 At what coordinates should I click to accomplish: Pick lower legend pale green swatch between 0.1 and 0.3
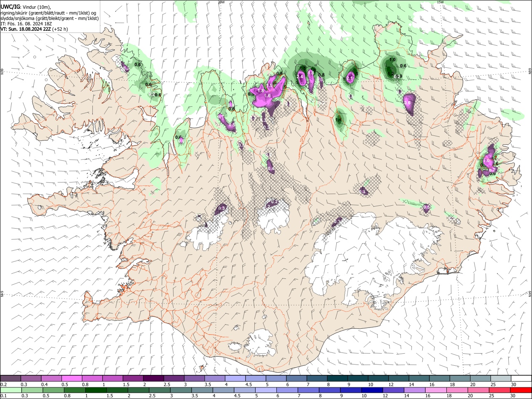tap(11, 390)
